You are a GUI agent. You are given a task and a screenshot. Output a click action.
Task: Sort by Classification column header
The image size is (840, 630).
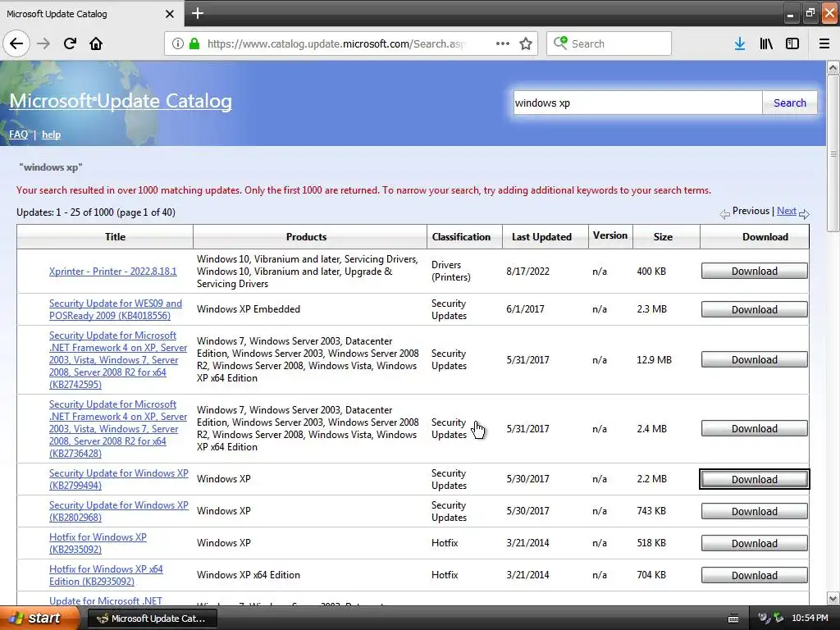pyautogui.click(x=461, y=237)
